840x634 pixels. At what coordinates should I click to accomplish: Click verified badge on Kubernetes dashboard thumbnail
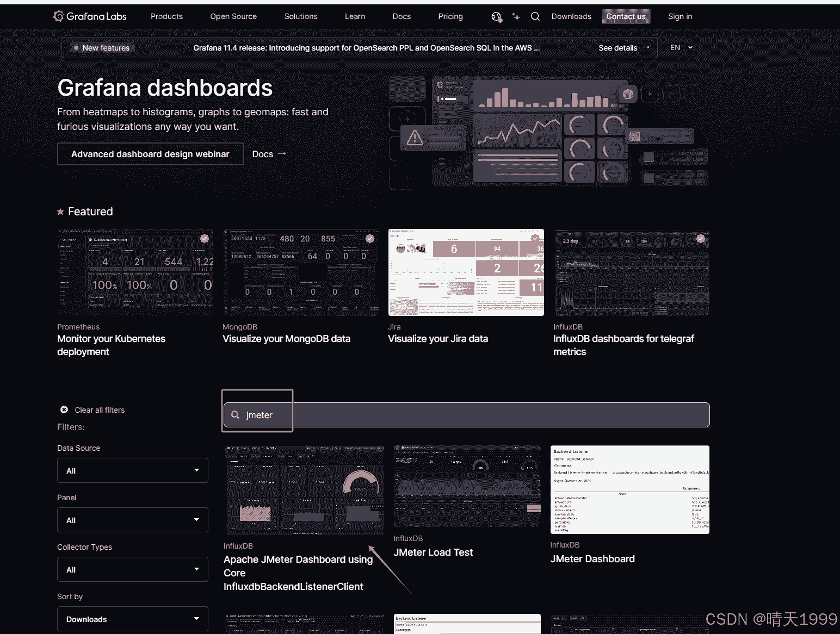[205, 238]
